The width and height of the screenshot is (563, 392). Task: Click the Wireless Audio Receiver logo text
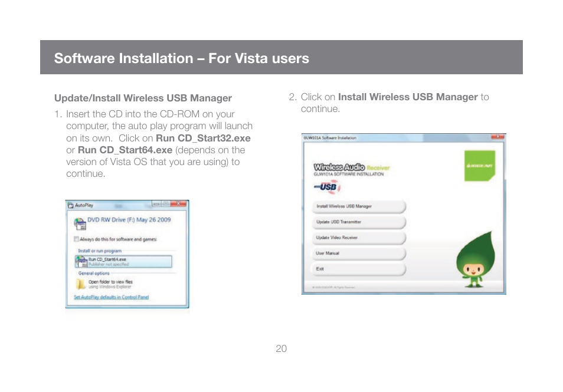352,167
